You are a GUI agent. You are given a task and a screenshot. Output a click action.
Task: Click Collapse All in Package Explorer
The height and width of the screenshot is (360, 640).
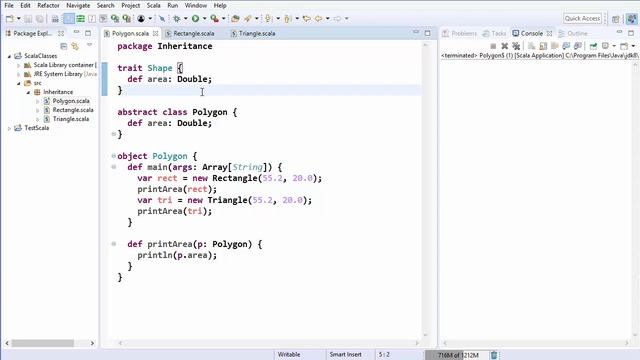(63, 46)
